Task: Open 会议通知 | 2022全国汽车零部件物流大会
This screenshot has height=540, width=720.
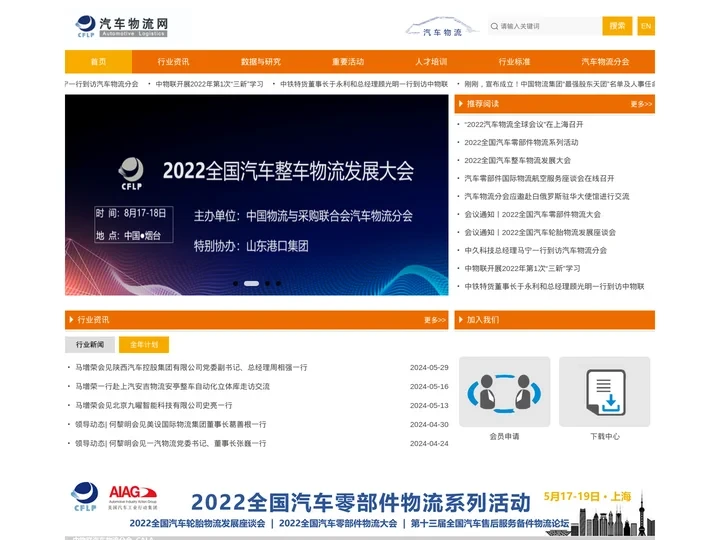Action: (x=532, y=214)
